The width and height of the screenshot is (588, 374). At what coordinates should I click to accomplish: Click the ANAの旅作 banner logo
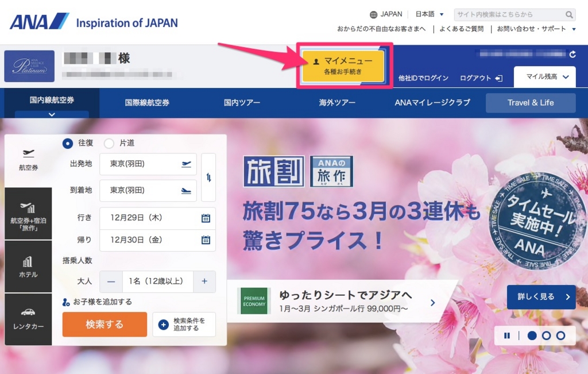[x=331, y=171]
